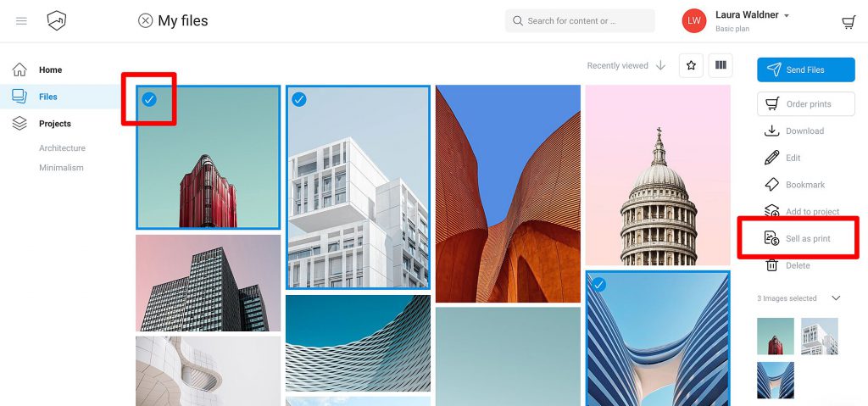Deselect the red building photo checkmark
868x406 pixels.
point(149,99)
